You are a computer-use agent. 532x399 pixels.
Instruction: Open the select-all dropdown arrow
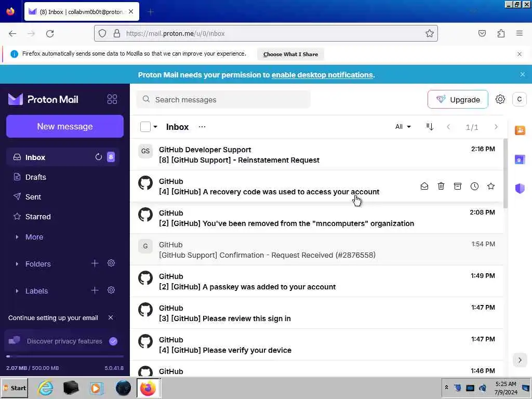pyautogui.click(x=155, y=127)
